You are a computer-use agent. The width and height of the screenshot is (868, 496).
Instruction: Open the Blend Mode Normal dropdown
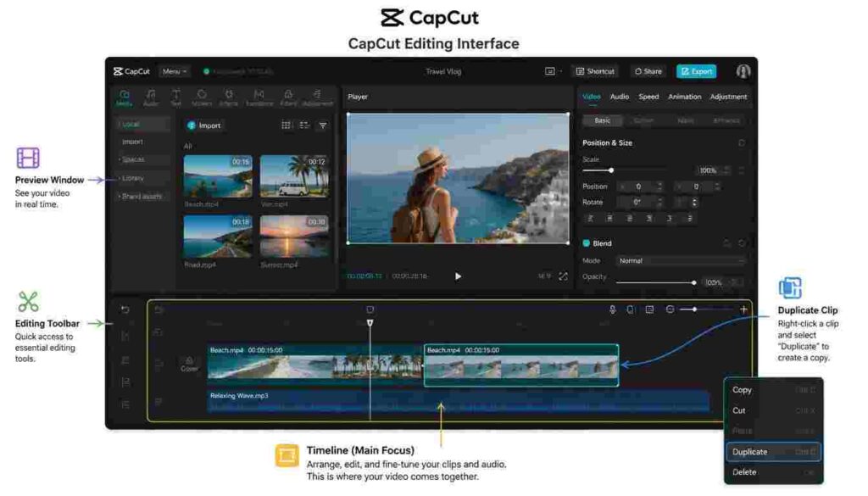681,261
